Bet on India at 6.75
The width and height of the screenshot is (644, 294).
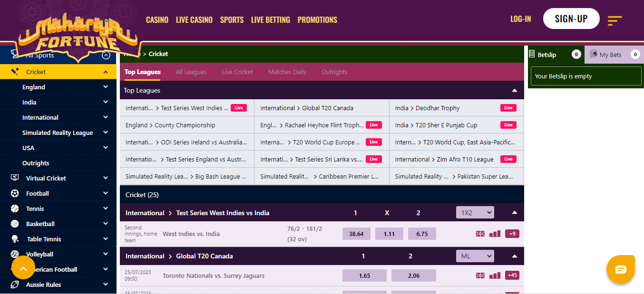422,234
